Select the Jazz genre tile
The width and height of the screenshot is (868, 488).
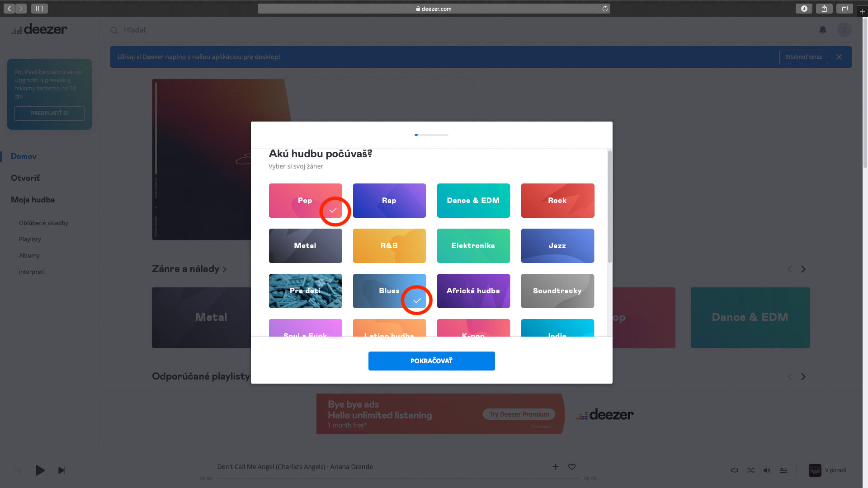[557, 246]
